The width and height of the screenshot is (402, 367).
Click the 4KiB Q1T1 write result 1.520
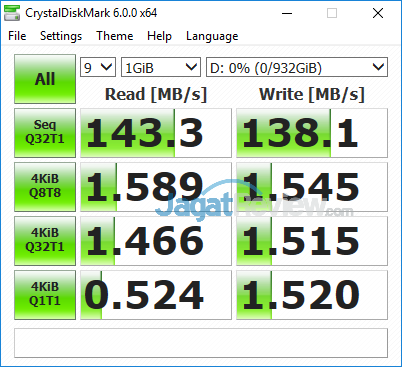312,295
